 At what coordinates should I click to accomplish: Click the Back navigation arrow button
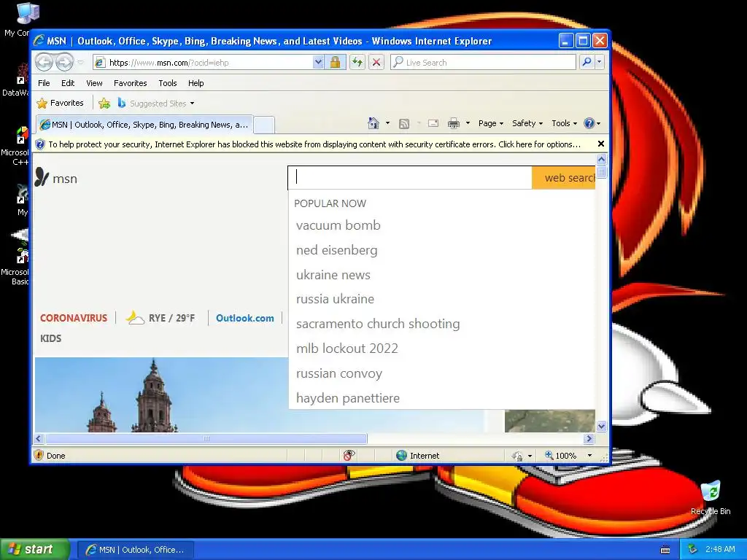(x=44, y=63)
